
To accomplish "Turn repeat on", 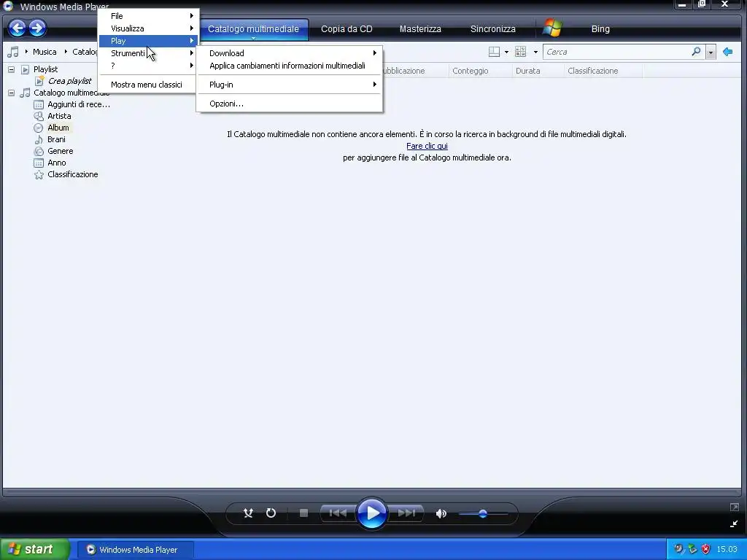I will click(271, 513).
